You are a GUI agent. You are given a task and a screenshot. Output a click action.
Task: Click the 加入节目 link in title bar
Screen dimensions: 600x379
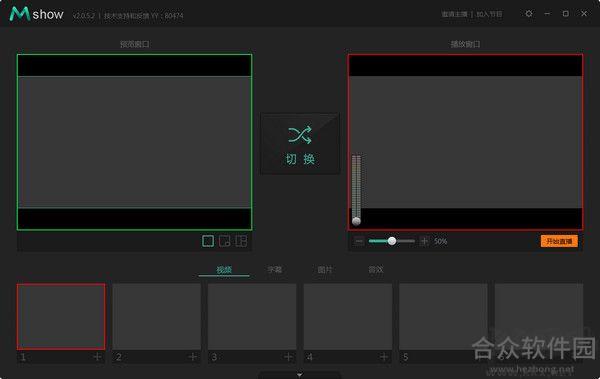pos(489,15)
